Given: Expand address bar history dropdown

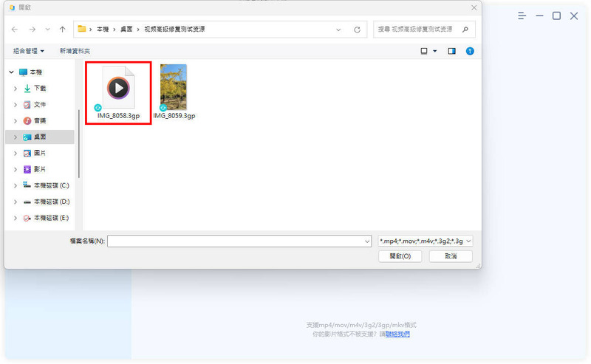Looking at the screenshot, I should pos(338,30).
